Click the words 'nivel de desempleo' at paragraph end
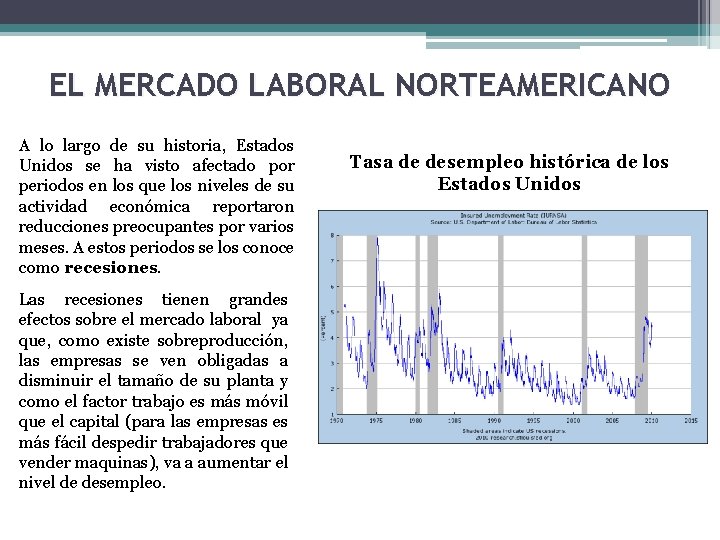 coord(91,483)
